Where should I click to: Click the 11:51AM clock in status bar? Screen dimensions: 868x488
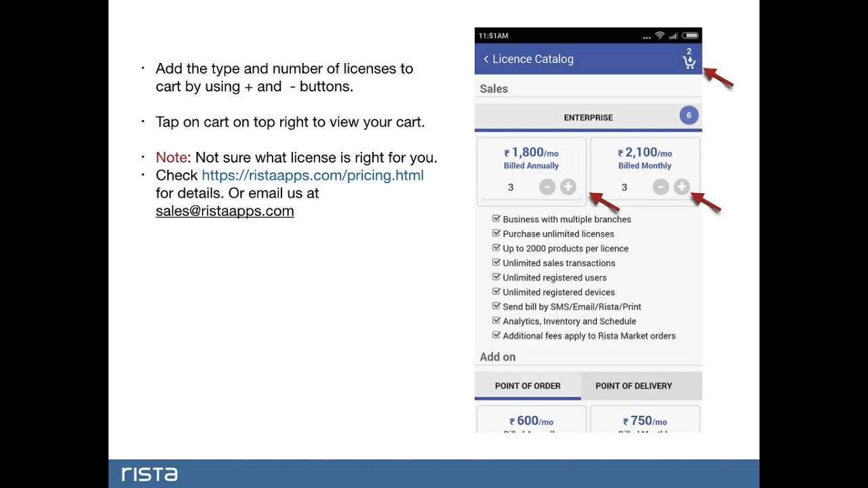coord(493,35)
